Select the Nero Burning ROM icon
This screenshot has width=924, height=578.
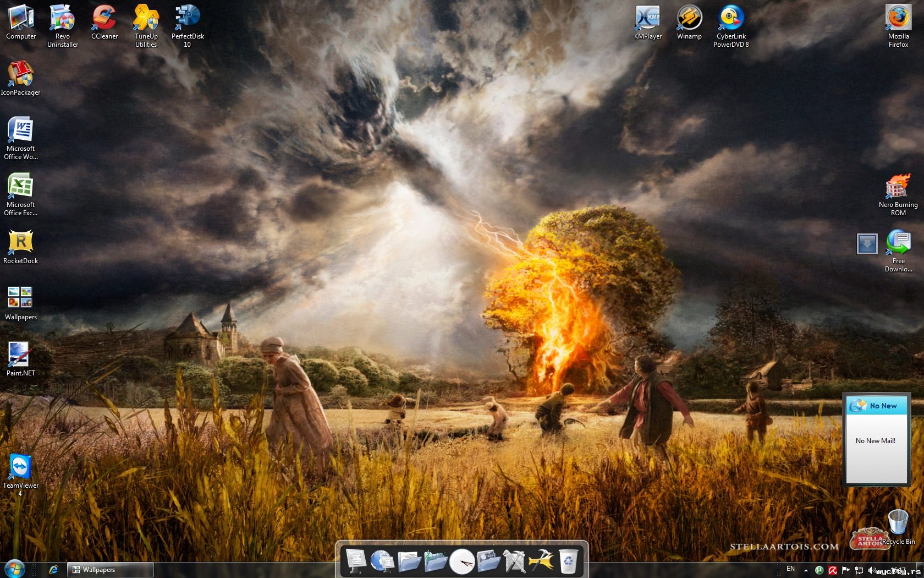point(898,194)
